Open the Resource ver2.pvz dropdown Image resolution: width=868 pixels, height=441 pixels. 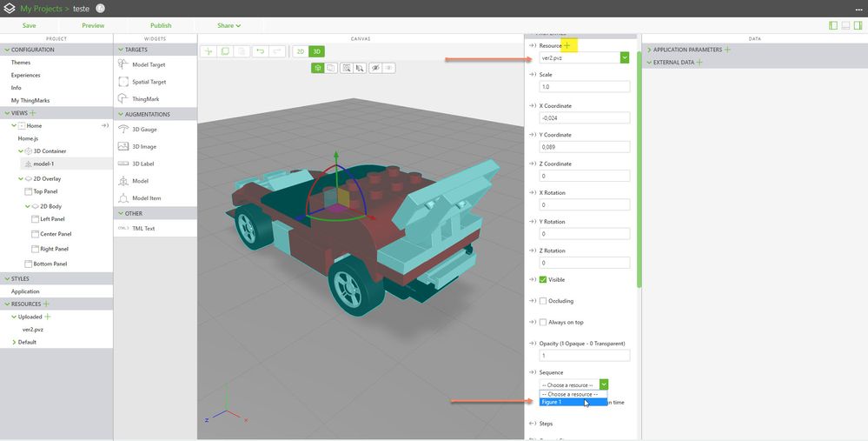624,57
